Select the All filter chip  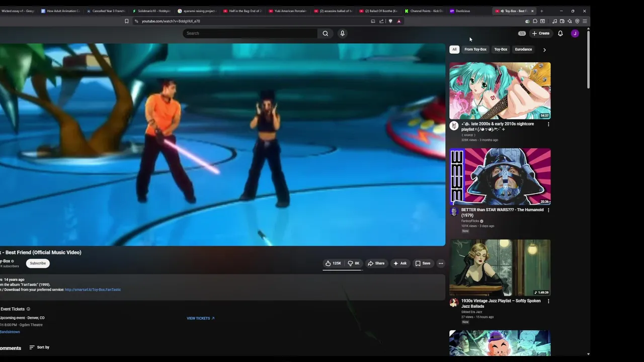(x=454, y=49)
